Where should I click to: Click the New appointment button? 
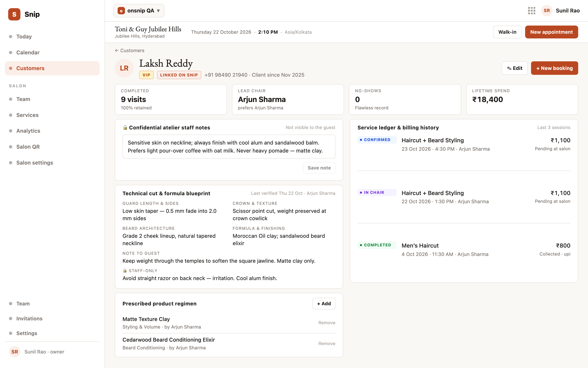click(551, 32)
